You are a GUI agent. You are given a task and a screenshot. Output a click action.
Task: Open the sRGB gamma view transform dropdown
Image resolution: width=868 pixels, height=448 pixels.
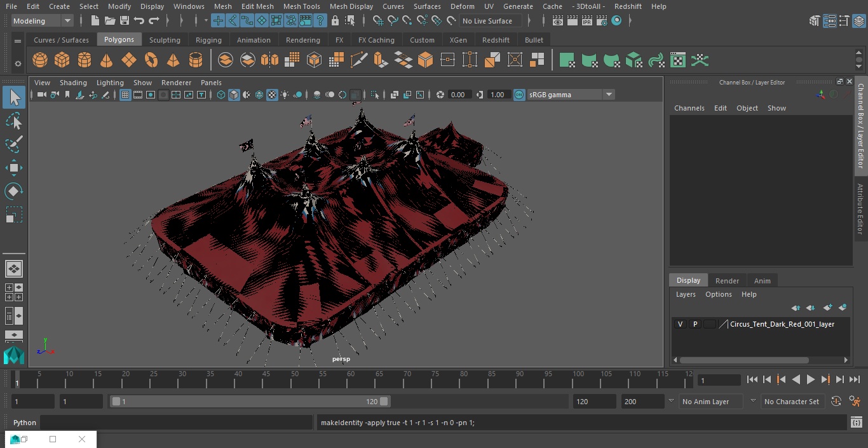tap(571, 95)
